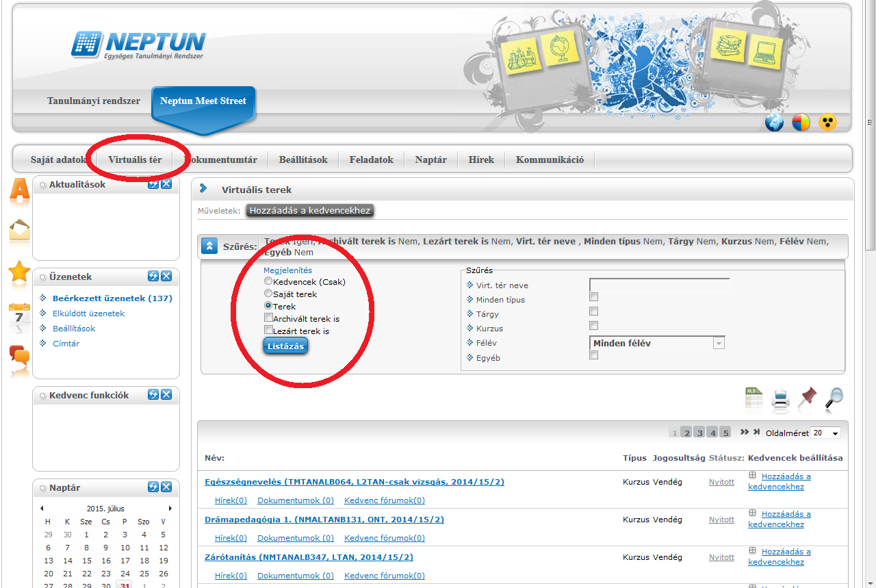Image resolution: width=876 pixels, height=588 pixels.
Task: Click the color wheel theme icon
Action: 801,123
